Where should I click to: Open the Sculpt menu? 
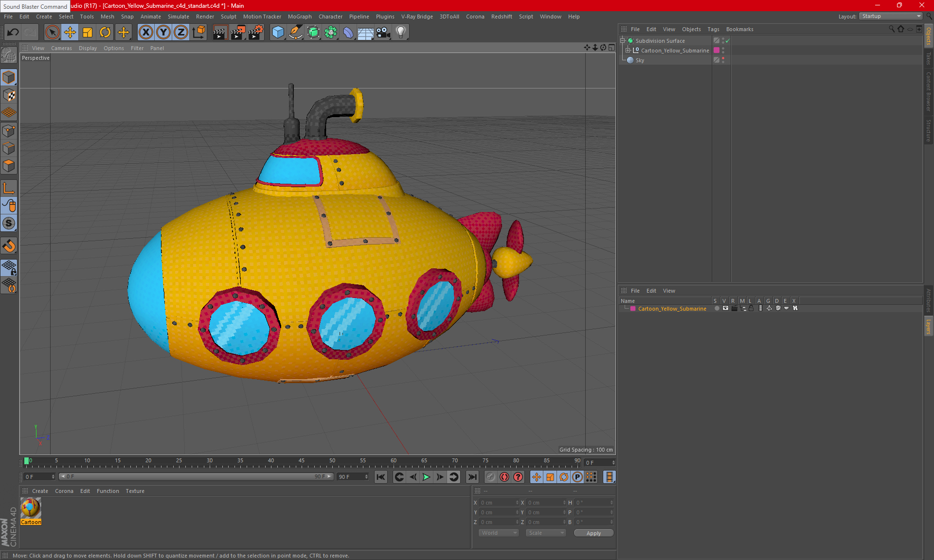[x=228, y=17]
